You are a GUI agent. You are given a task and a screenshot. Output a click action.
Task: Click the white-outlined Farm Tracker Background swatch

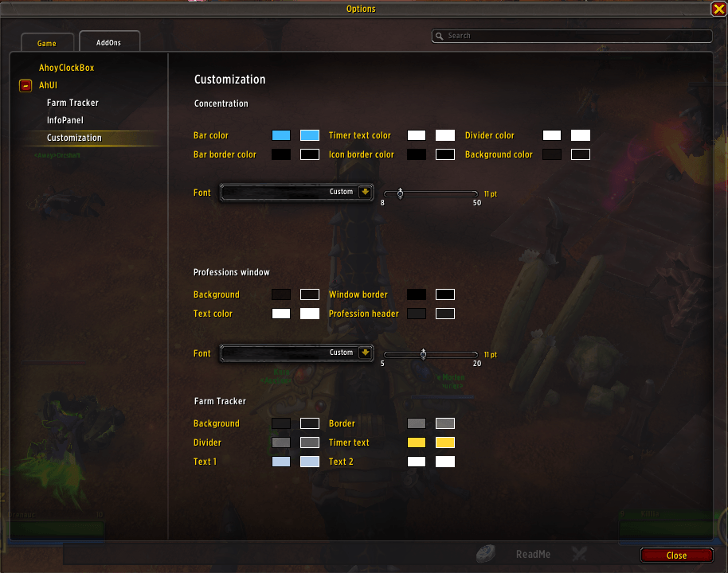coord(310,423)
